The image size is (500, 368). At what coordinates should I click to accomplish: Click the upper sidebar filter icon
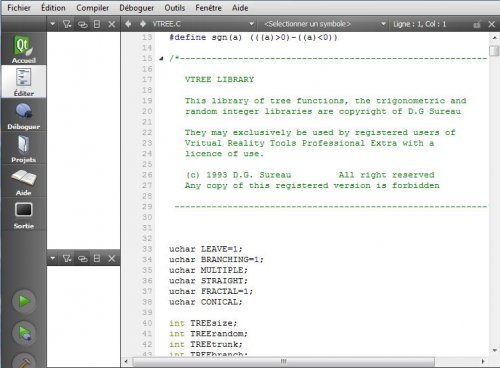tap(67, 24)
